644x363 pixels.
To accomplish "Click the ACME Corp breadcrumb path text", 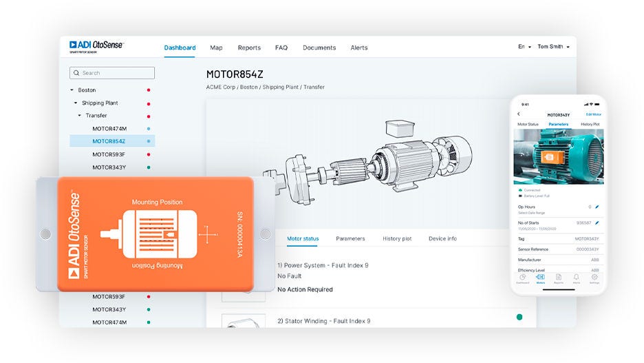I will click(266, 87).
